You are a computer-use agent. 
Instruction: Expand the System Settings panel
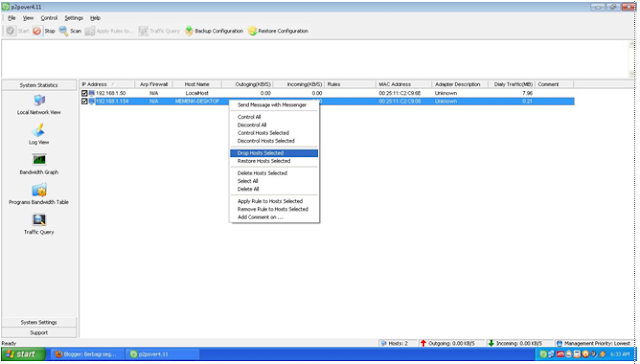tap(39, 322)
